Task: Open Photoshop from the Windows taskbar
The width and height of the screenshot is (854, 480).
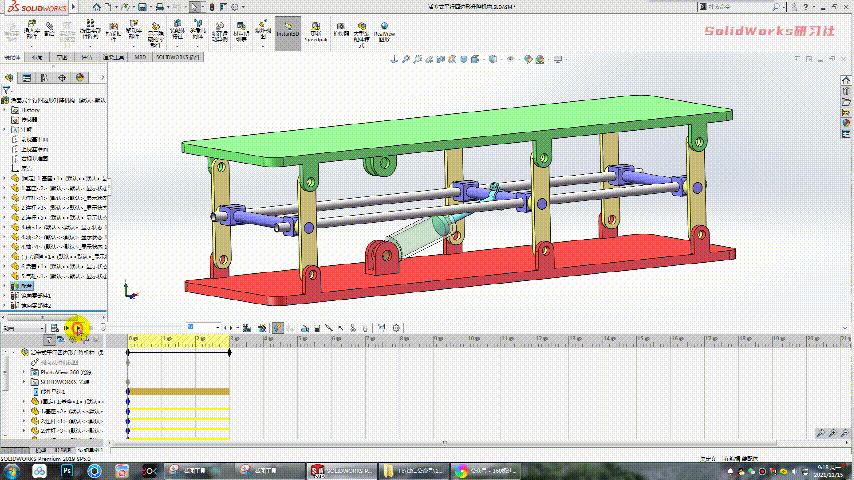Action: (x=68, y=469)
